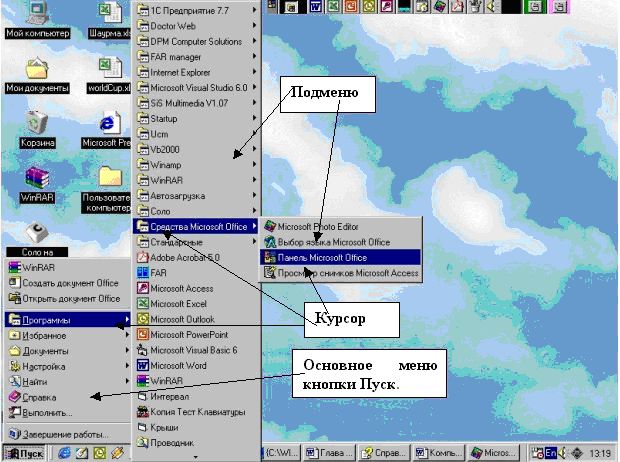620x462 pixels.
Task: Launch Excel from the Office shortcut bar
Action: pyautogui.click(x=334, y=6)
